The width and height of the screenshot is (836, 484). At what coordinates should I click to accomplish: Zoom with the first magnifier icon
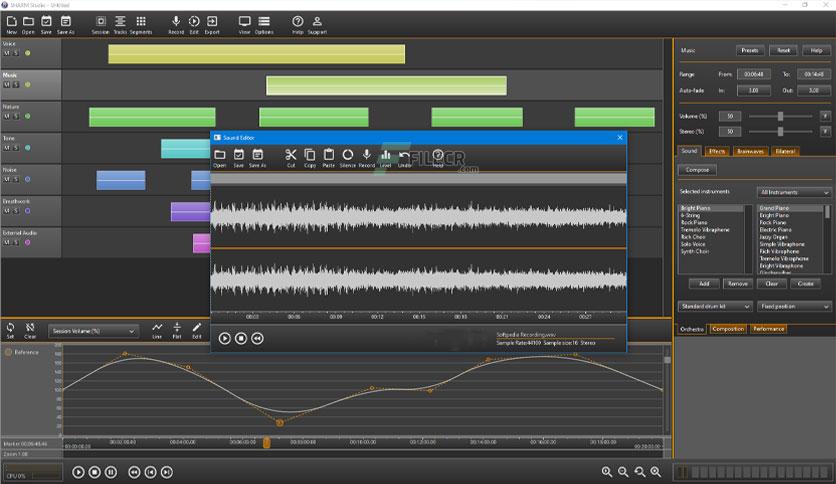pyautogui.click(x=607, y=472)
